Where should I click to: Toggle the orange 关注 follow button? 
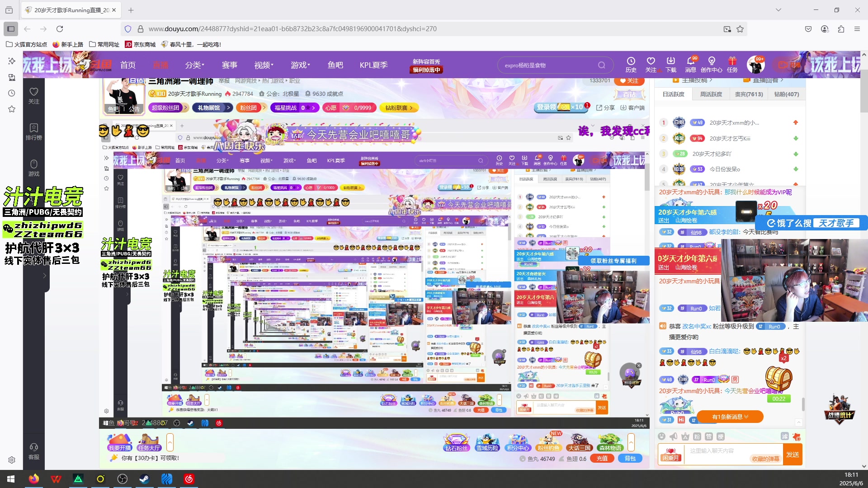pyautogui.click(x=629, y=81)
